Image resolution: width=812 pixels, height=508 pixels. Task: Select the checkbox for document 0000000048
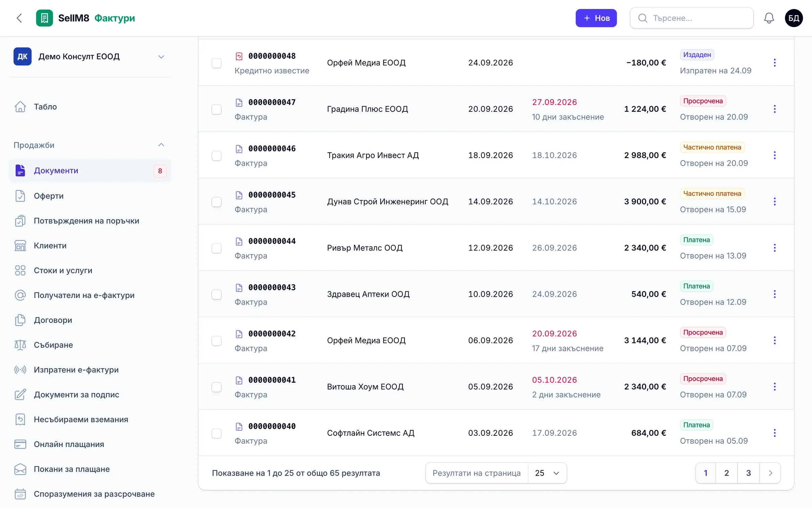click(217, 63)
